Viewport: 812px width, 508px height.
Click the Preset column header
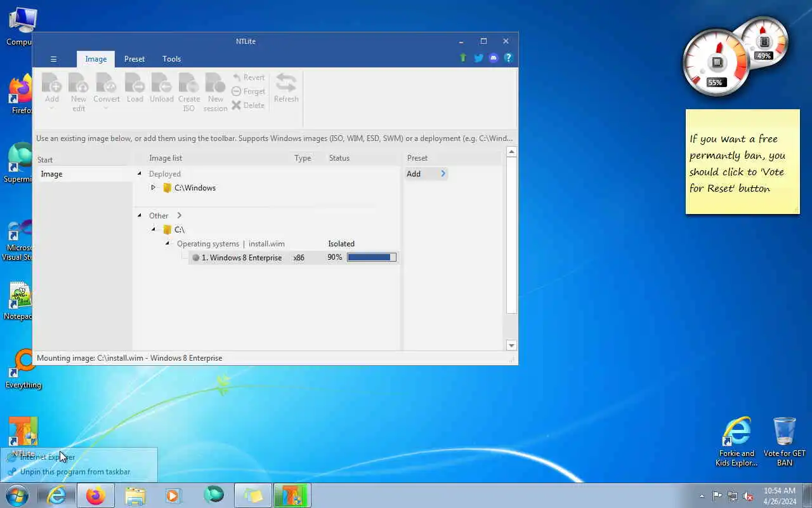point(417,158)
